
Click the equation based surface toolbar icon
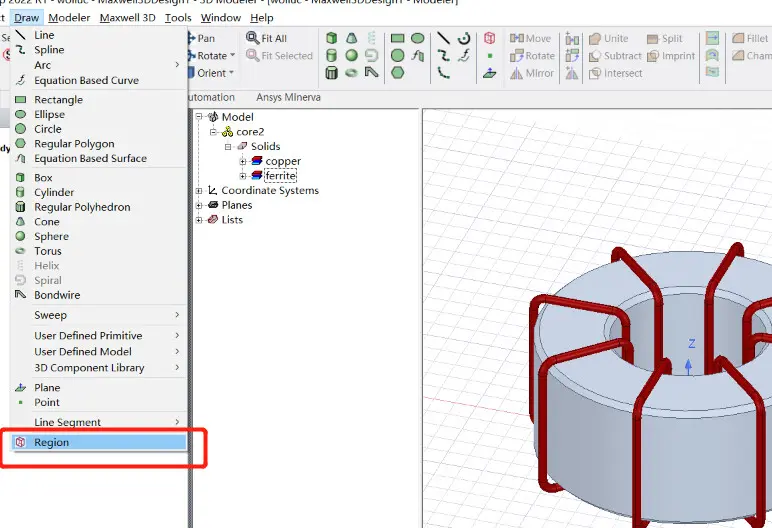pyautogui.click(x=418, y=55)
